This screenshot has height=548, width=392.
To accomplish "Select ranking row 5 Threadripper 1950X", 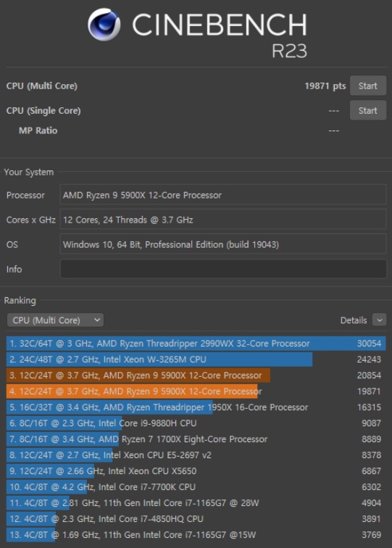I will coord(196,407).
